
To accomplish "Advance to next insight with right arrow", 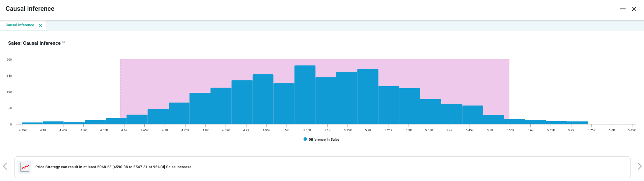I will tap(639, 166).
